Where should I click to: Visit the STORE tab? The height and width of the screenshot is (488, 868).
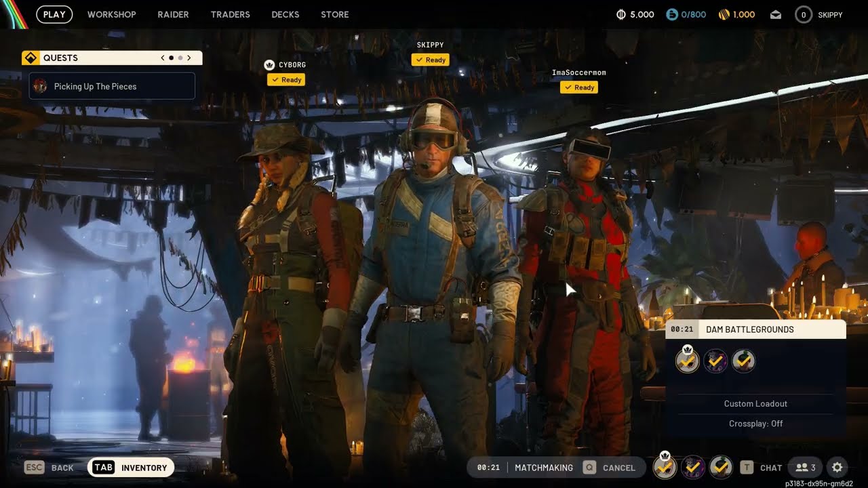(335, 14)
